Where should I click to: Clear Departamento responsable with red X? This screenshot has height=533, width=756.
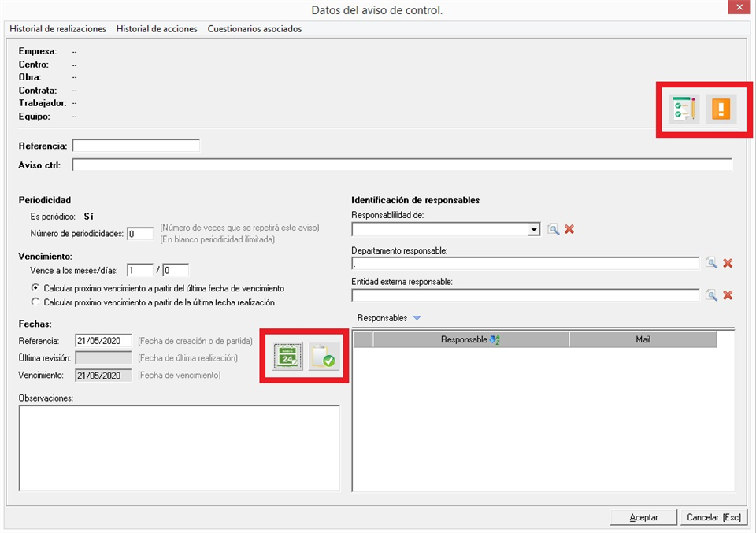[x=728, y=263]
